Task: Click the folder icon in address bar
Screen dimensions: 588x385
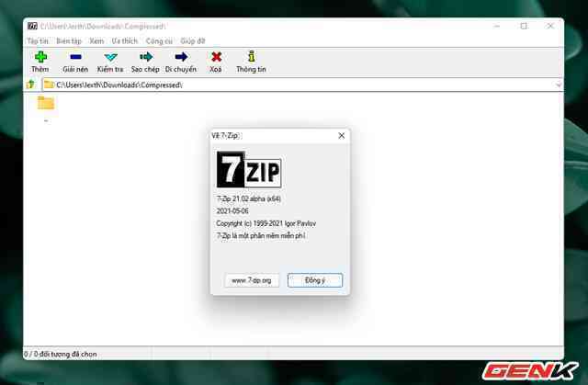Action: point(49,85)
